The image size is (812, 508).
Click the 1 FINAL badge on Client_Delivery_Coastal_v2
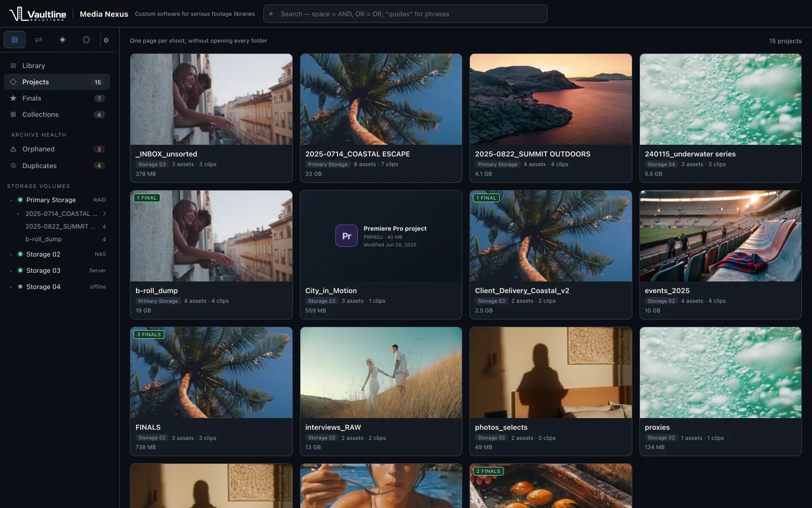pyautogui.click(x=486, y=198)
